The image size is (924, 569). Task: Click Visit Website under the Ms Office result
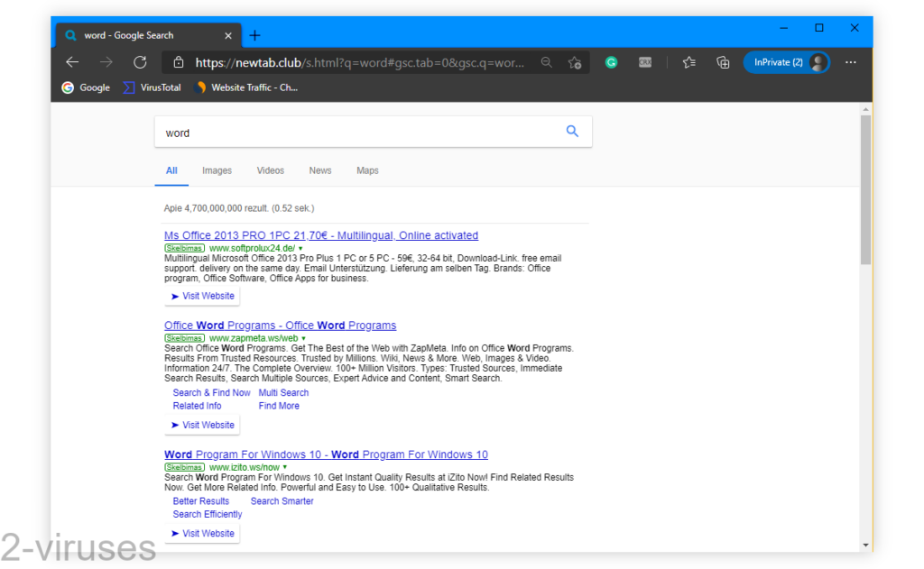point(201,295)
